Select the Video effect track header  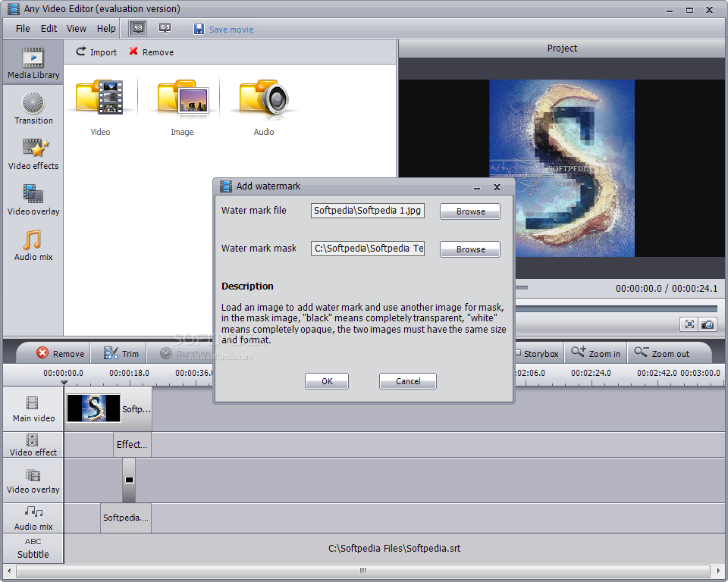(33, 445)
